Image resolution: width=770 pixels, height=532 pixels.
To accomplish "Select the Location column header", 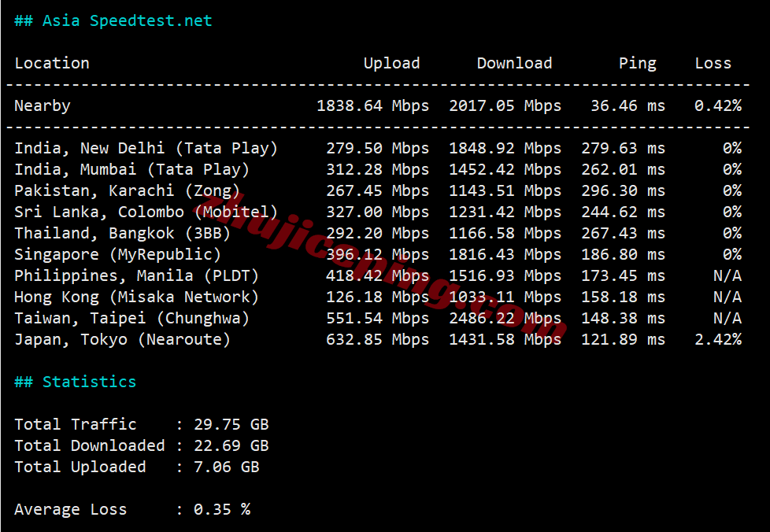I will click(52, 63).
